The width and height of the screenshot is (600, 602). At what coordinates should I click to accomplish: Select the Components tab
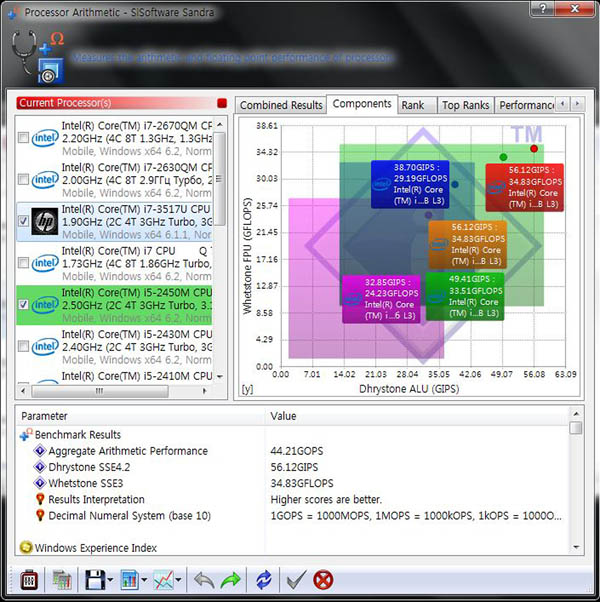pos(362,104)
